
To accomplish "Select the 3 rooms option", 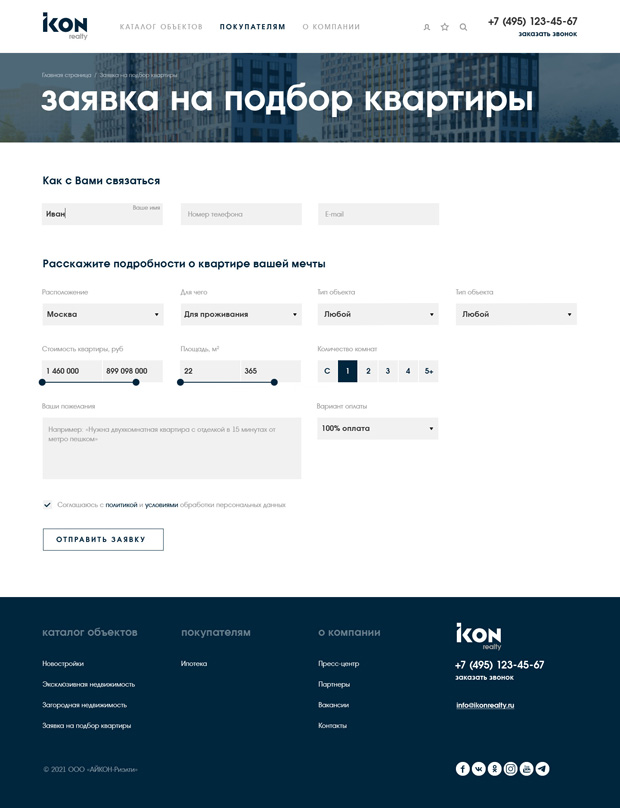I will point(388,371).
